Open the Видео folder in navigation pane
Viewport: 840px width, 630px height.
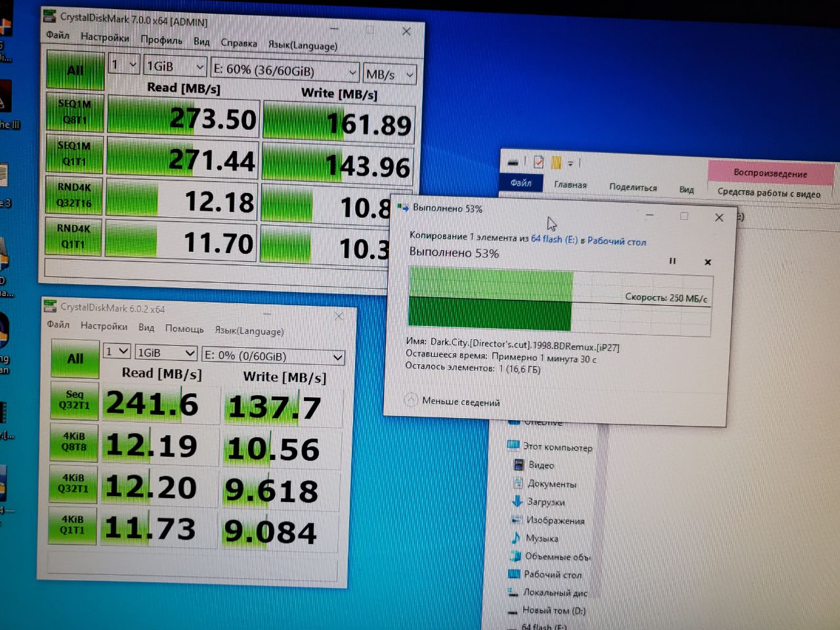point(533,465)
